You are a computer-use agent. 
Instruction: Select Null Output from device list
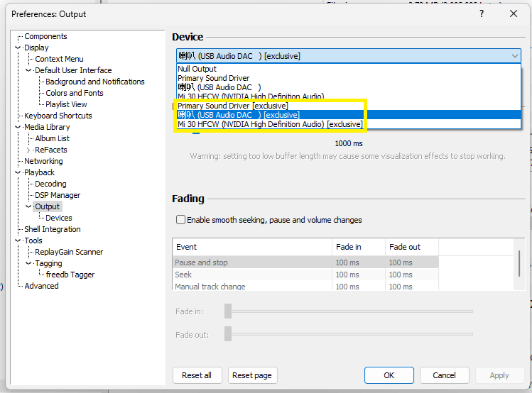tap(197, 69)
